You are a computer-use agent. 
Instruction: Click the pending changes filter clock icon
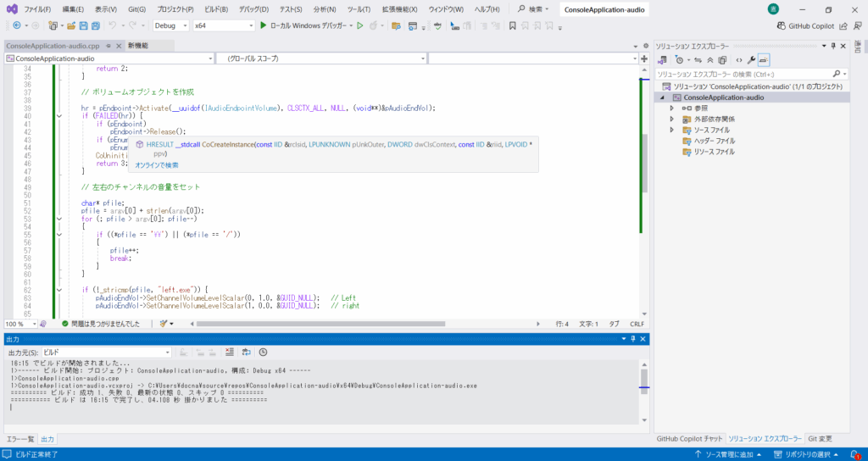click(679, 60)
